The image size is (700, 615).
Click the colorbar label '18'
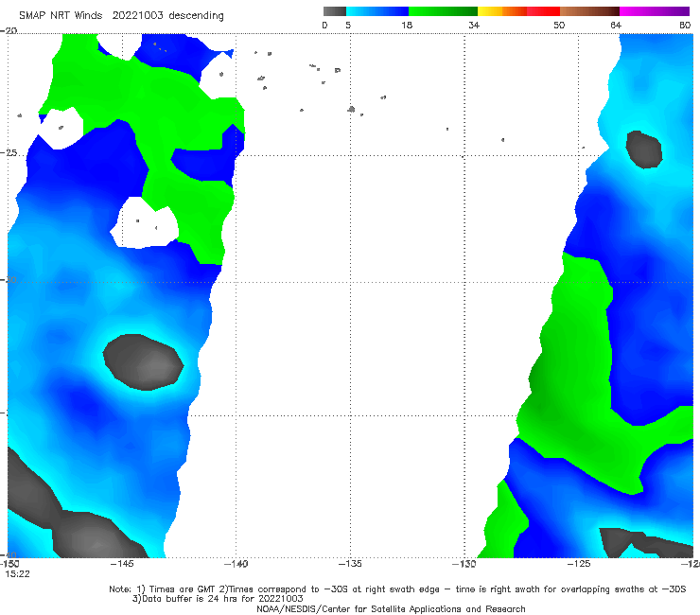coord(407,25)
